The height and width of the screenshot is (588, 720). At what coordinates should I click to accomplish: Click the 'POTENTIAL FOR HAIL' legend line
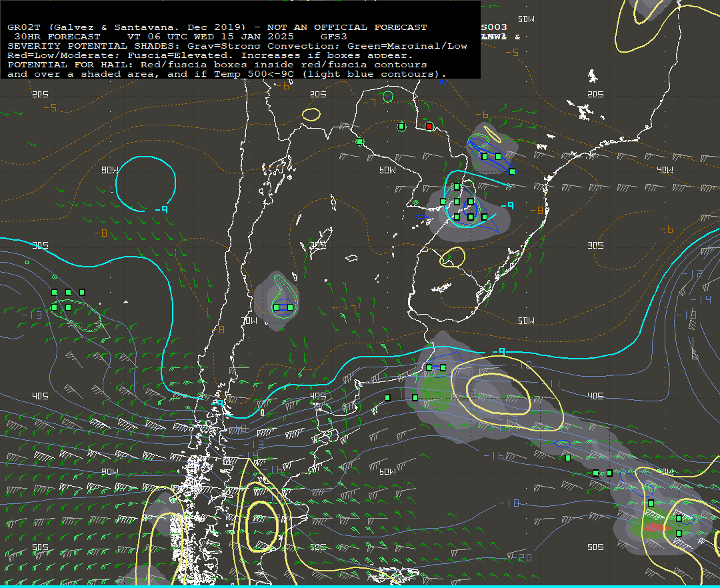tap(217, 65)
